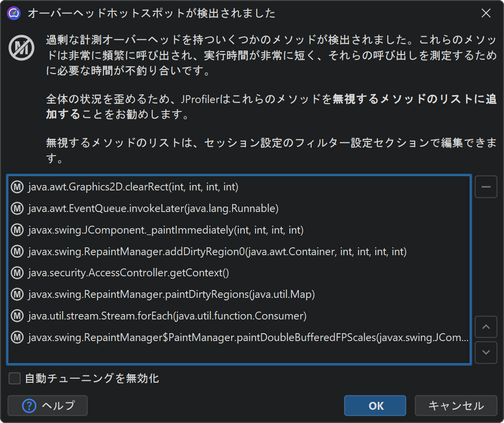
Task: Click the move-up arrow button
Action: pyautogui.click(x=486, y=327)
